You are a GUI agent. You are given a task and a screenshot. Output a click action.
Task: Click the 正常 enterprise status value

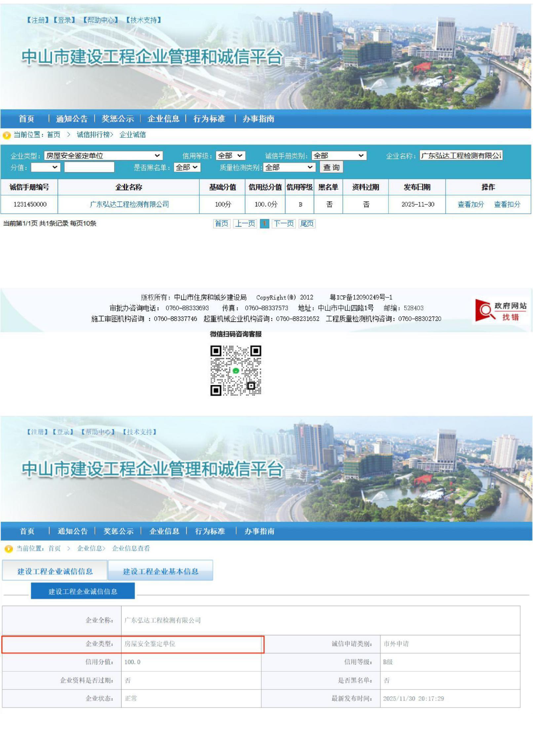(131, 698)
